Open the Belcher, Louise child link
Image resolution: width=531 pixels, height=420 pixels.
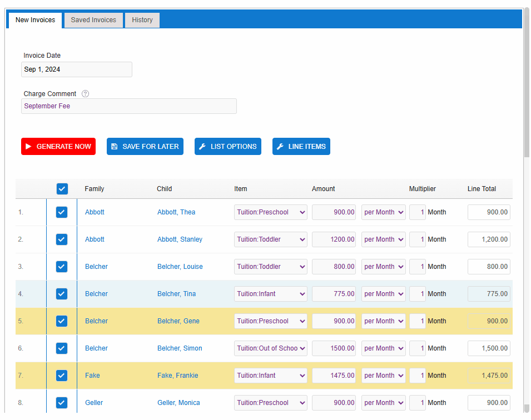[x=180, y=267]
